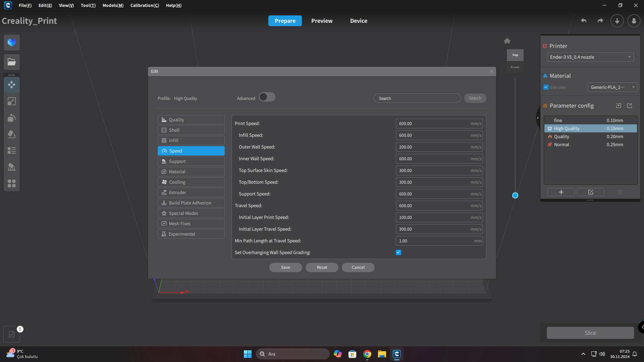The height and width of the screenshot is (362, 644).
Task: Open the Ender-3 V3 printer dropdown
Action: pyautogui.click(x=590, y=57)
